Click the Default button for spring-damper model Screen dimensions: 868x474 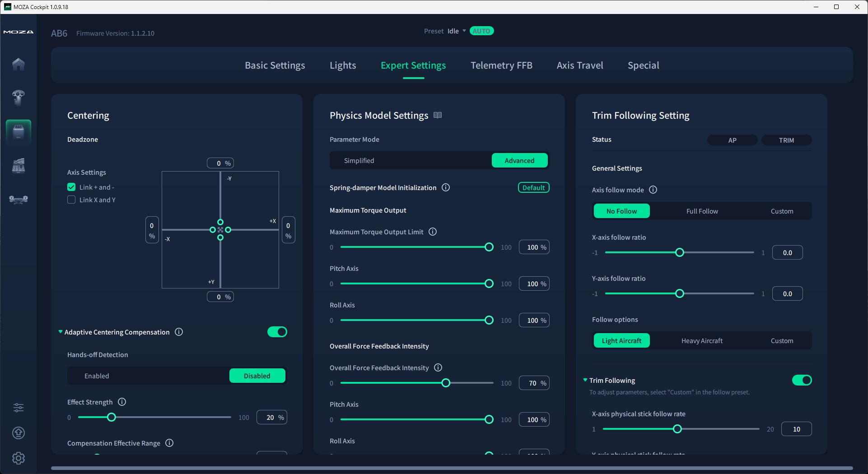tap(534, 187)
